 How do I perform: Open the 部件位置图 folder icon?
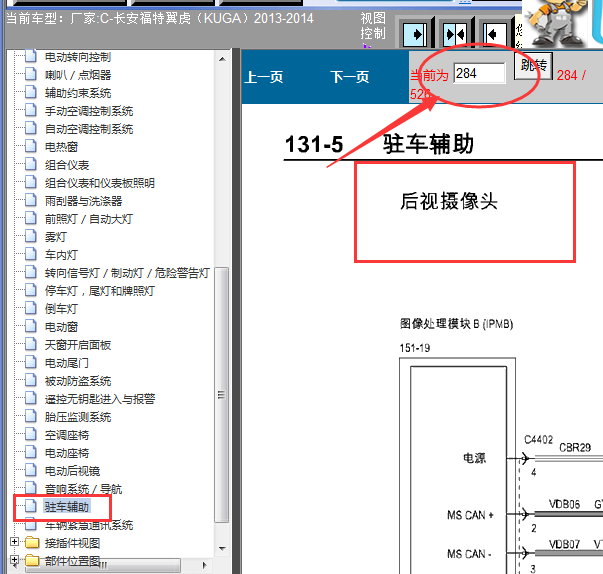tap(32, 561)
